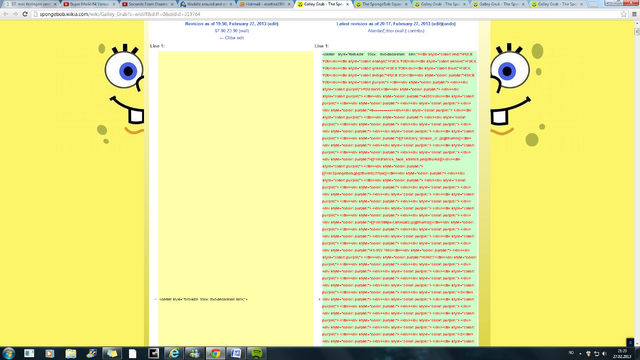Open the AlambcEditor user link
The height and width of the screenshot is (360, 640).
pyautogui.click(x=381, y=31)
